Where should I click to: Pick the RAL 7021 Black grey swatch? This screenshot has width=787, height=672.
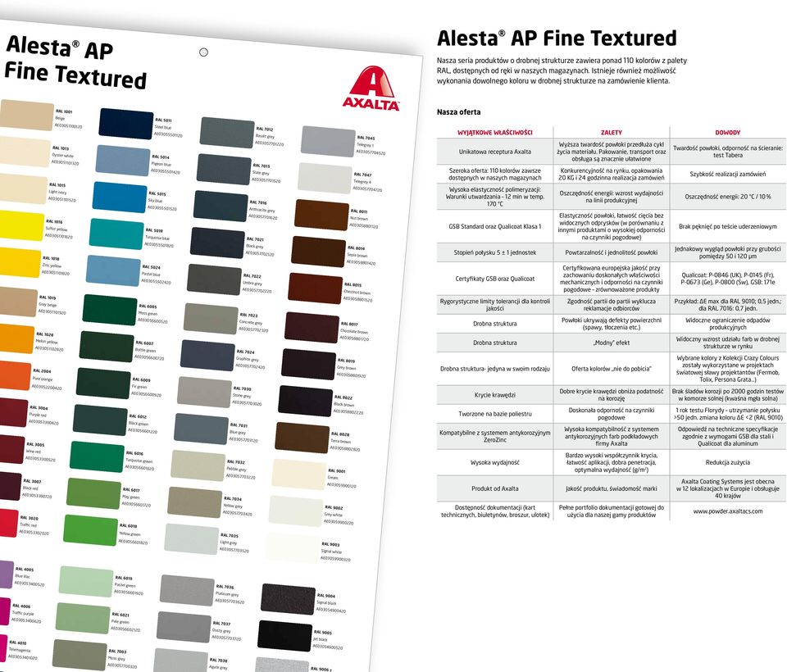pos(217,243)
